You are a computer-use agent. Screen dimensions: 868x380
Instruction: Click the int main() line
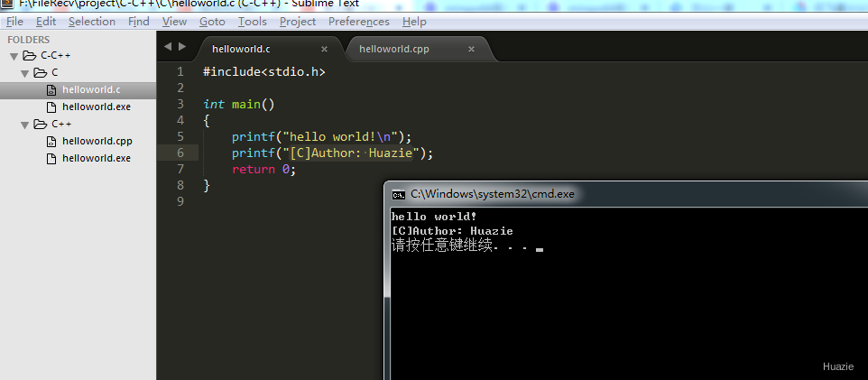pyautogui.click(x=238, y=104)
